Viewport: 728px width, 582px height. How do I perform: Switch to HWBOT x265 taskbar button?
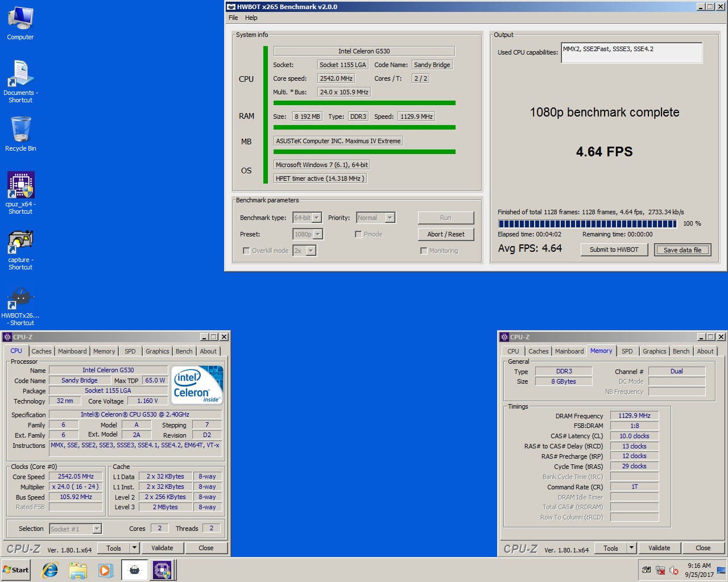134,570
